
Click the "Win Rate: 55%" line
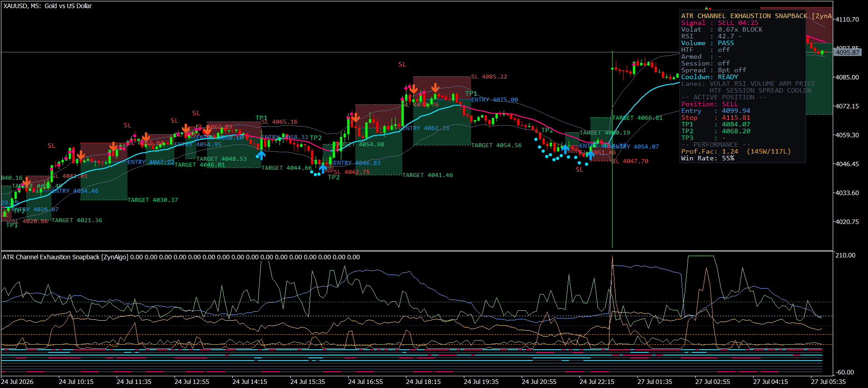coord(708,158)
